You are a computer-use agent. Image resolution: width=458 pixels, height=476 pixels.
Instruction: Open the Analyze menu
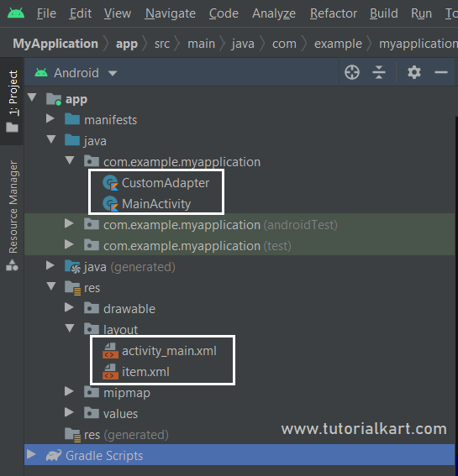tap(274, 13)
